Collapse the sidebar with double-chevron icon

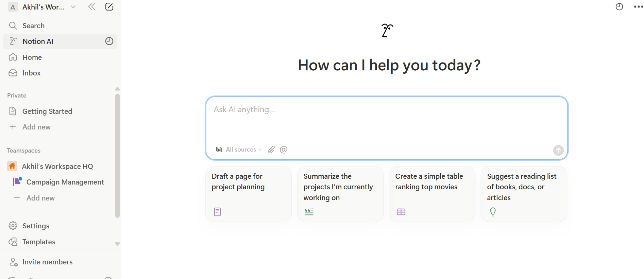point(91,7)
